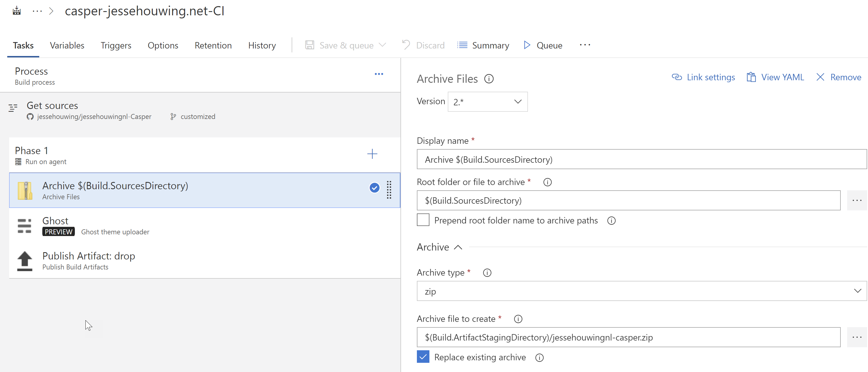Click info icon beside Archive type label
The height and width of the screenshot is (372, 868).
click(487, 273)
